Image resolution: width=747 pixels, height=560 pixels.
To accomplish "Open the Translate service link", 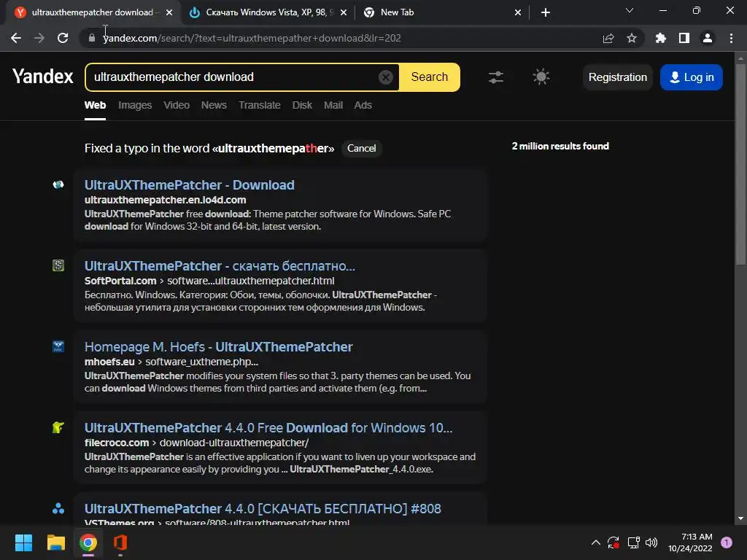I will point(260,105).
